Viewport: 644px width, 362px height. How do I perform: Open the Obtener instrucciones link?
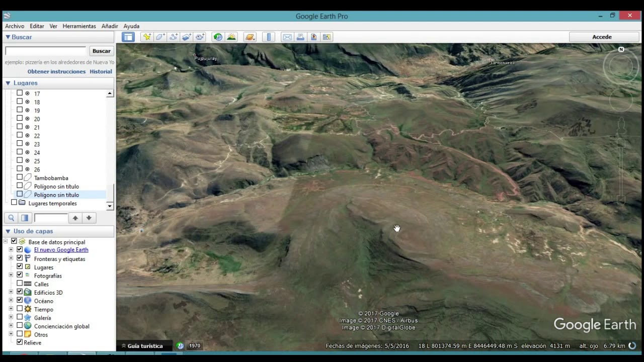56,71
